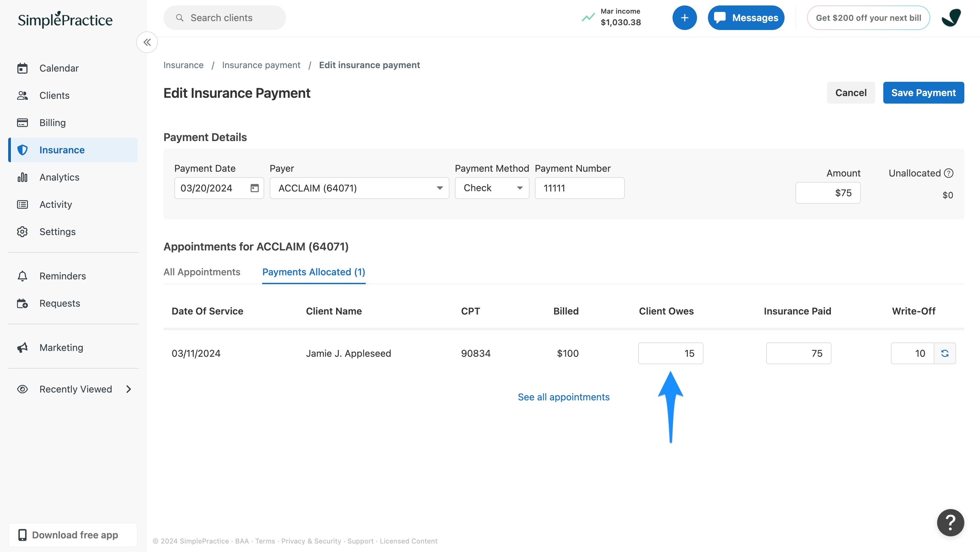Click Download free app
This screenshot has height=552, width=980.
pyautogui.click(x=73, y=535)
